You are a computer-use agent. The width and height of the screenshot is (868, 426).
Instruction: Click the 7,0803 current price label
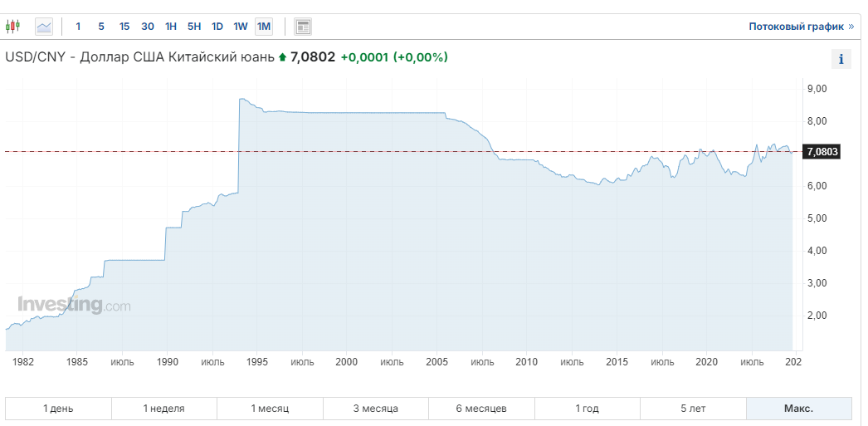click(x=822, y=151)
